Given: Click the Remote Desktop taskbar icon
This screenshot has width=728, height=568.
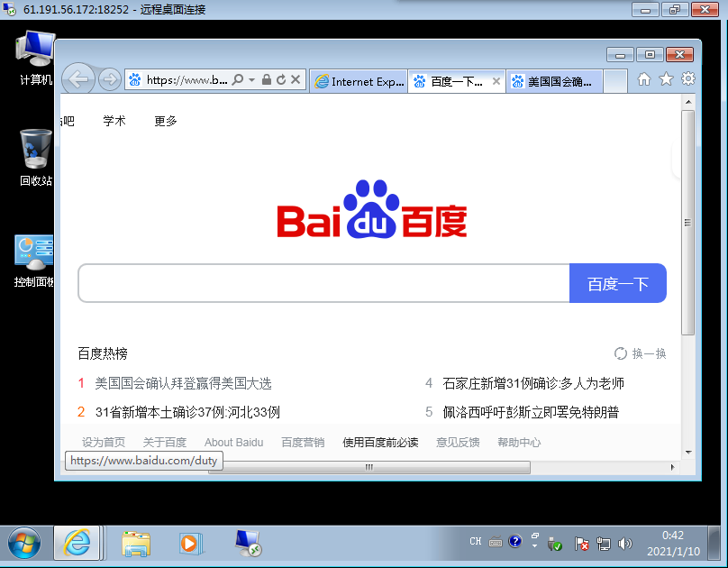Looking at the screenshot, I should point(249,543).
